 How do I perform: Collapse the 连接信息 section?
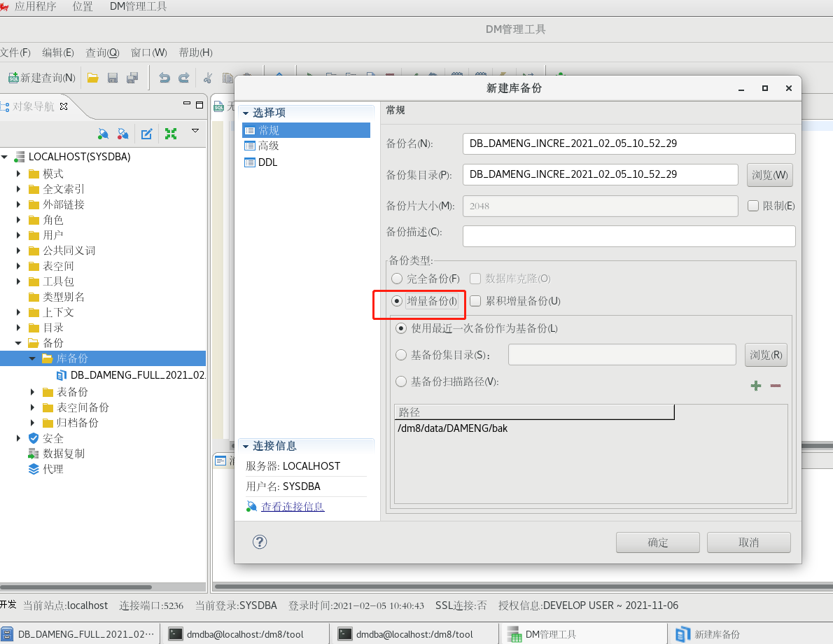pyautogui.click(x=246, y=447)
